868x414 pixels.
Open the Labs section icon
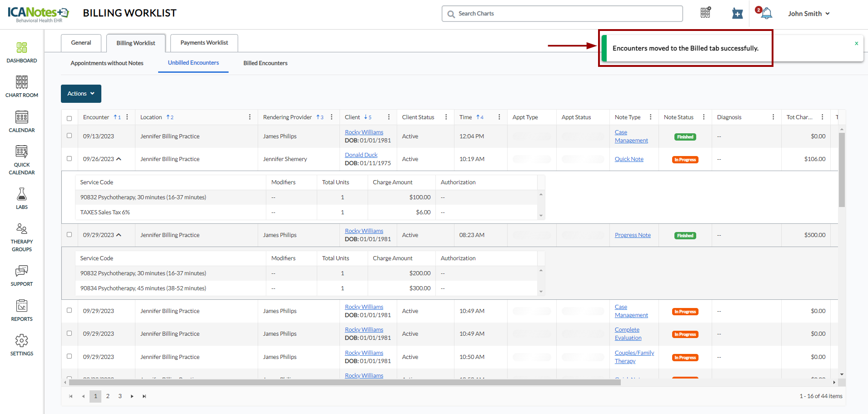click(x=22, y=198)
